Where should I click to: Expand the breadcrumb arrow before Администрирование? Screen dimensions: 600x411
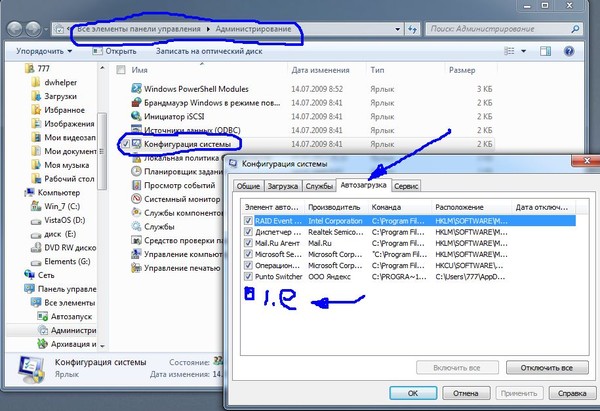tap(208, 29)
